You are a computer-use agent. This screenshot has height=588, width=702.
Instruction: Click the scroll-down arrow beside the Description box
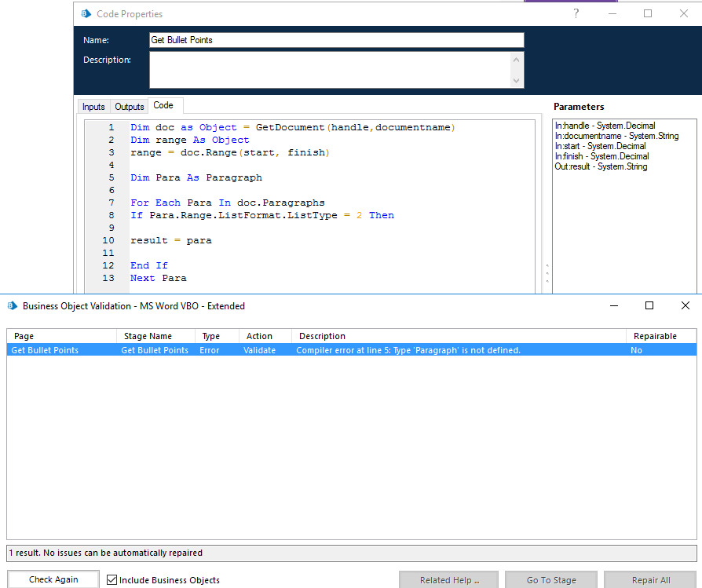(517, 82)
